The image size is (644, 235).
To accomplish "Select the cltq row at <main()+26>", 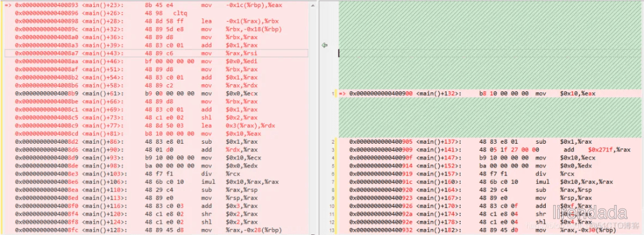I will 156,13.
